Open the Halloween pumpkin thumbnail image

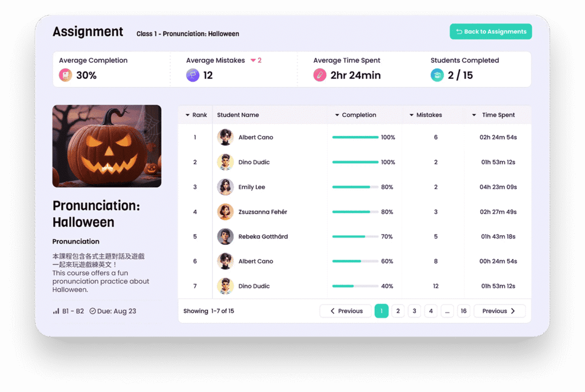click(107, 146)
